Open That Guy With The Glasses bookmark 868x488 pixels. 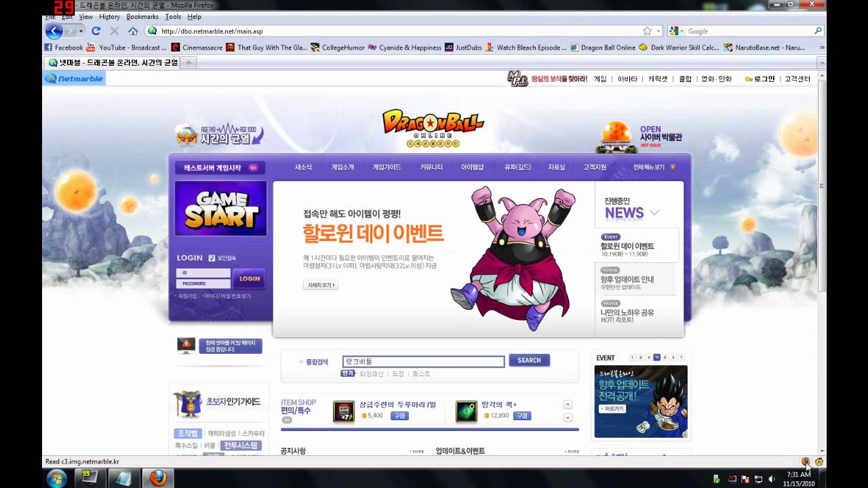point(267,47)
